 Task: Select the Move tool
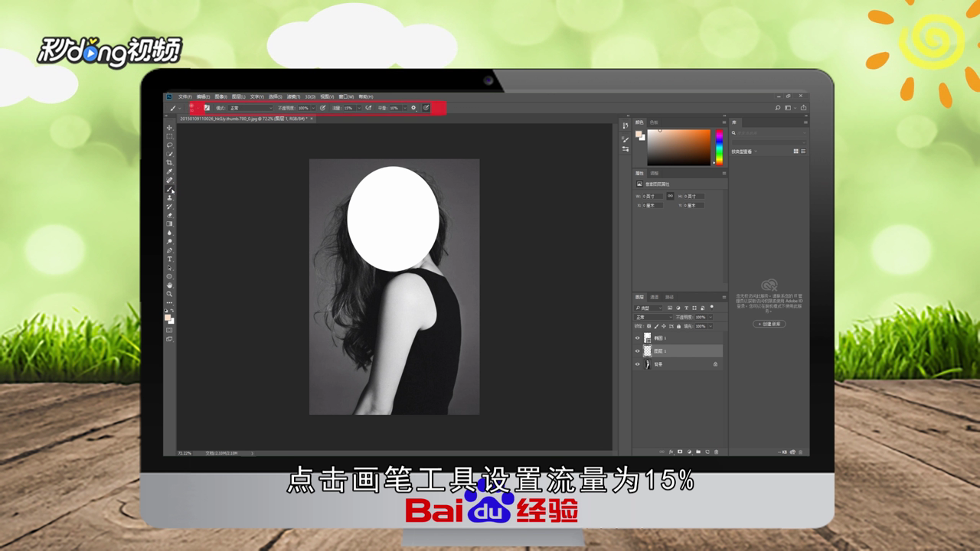click(x=169, y=128)
